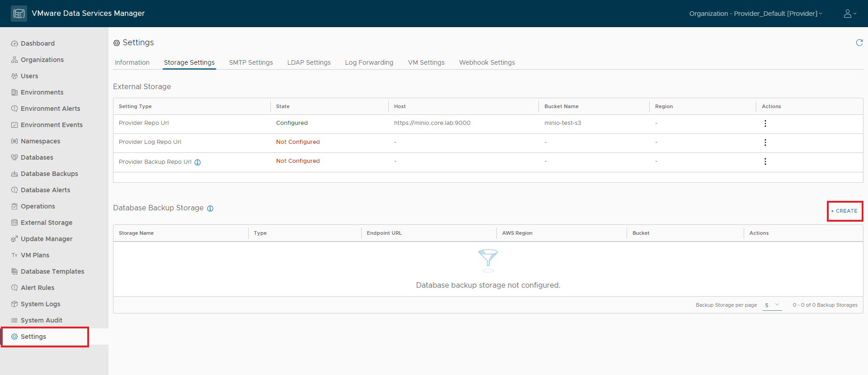Screen dimensions: 868x375
Task: Open System Audit from the sidebar
Action: click(x=42, y=320)
